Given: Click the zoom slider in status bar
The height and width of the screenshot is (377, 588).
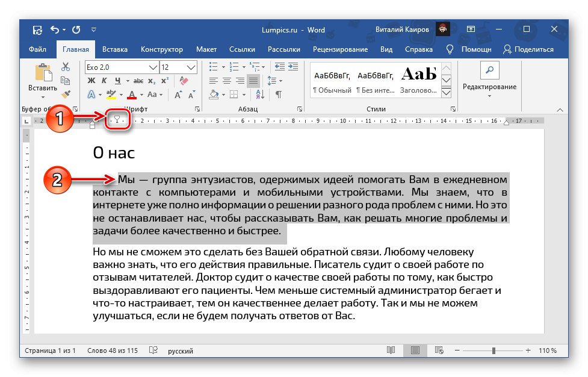Looking at the screenshot, I should click(x=494, y=351).
